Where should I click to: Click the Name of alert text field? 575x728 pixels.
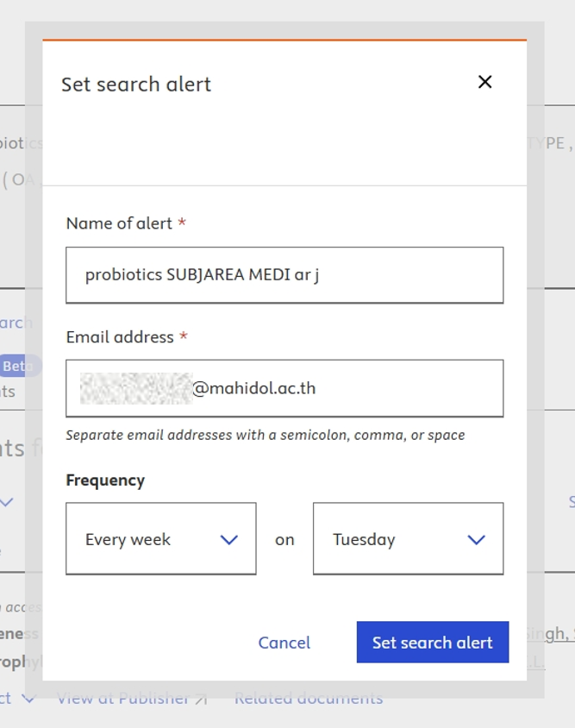point(284,275)
